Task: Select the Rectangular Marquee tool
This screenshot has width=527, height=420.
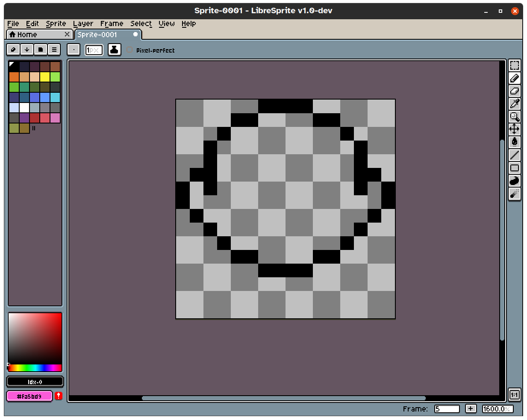Action: (x=515, y=65)
